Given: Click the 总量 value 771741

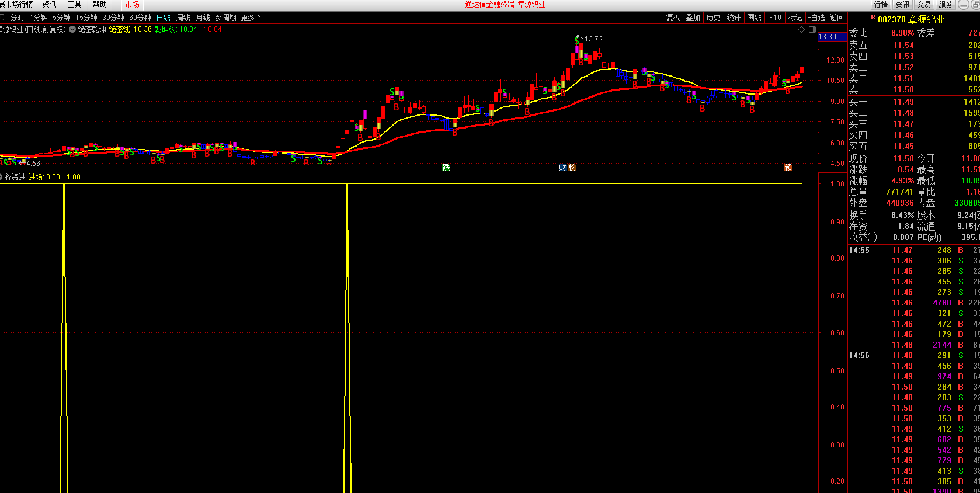Looking at the screenshot, I should click(x=900, y=192).
